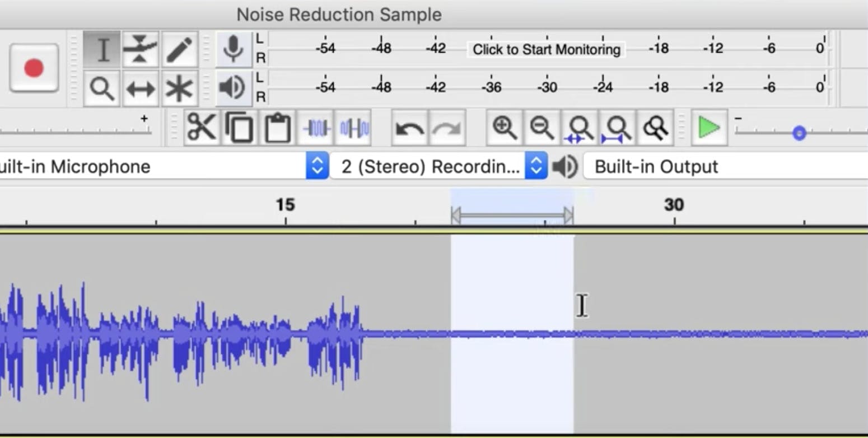Undo the last edit

click(408, 128)
